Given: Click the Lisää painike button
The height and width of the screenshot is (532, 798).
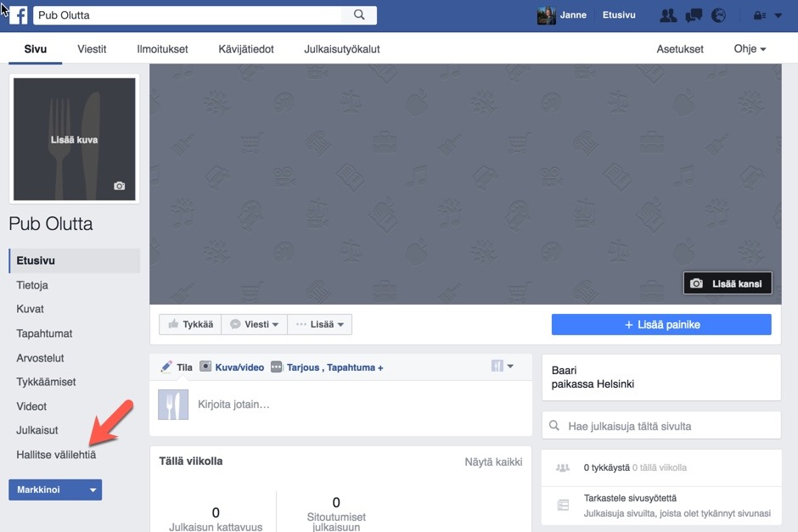Looking at the screenshot, I should point(661,324).
